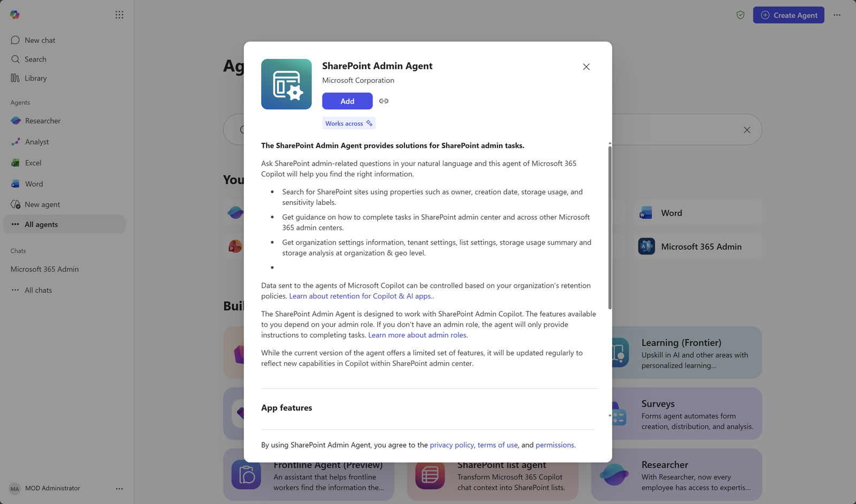Click the App features heading
Image resolution: width=856 pixels, height=504 pixels.
tap(287, 408)
